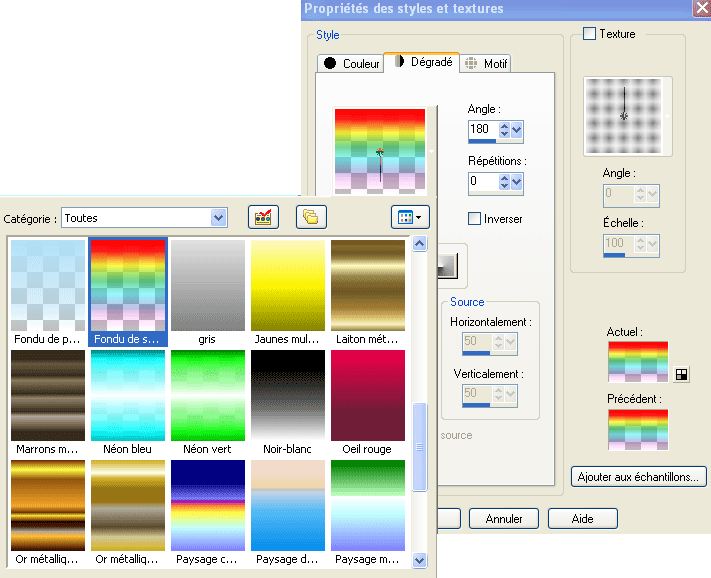Click the small checkered icon beside Actuel
Viewport: 711px width, 578px height.
[x=682, y=374]
